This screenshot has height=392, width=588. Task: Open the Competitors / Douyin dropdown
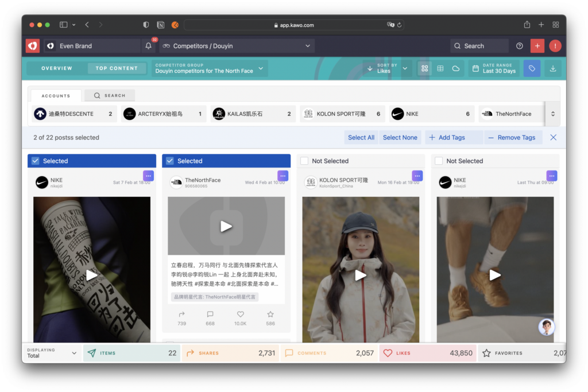point(236,46)
